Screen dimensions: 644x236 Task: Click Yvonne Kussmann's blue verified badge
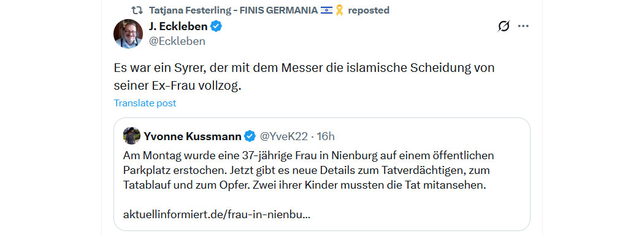click(x=250, y=135)
